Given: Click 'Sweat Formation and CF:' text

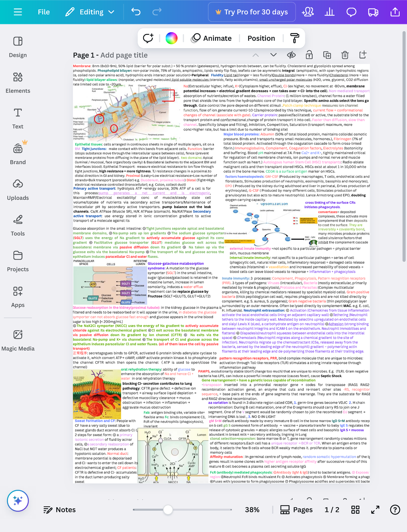Looking at the screenshot, I should 95,421.
